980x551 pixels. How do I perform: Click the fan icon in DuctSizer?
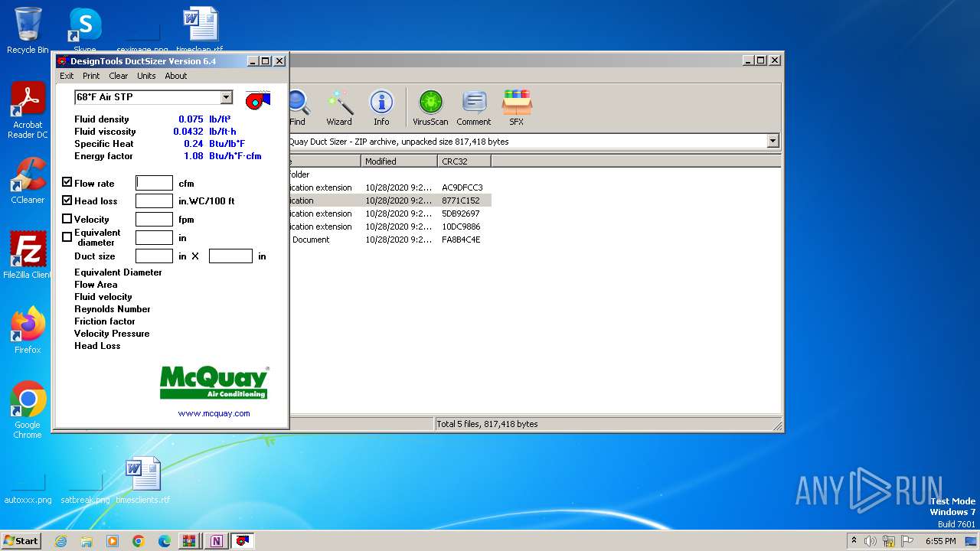[258, 99]
